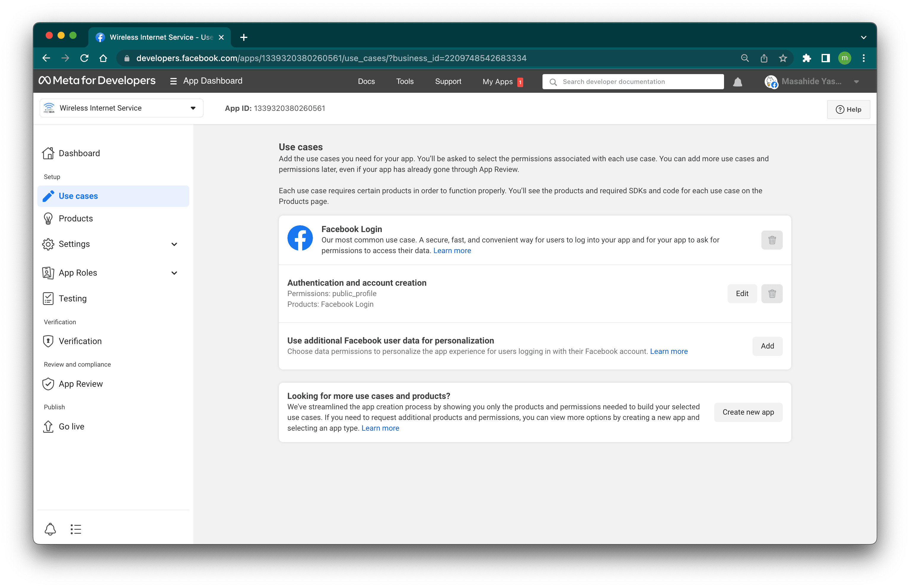Image resolution: width=910 pixels, height=588 pixels.
Task: Click the sidebar bottom bell icon
Action: [50, 529]
